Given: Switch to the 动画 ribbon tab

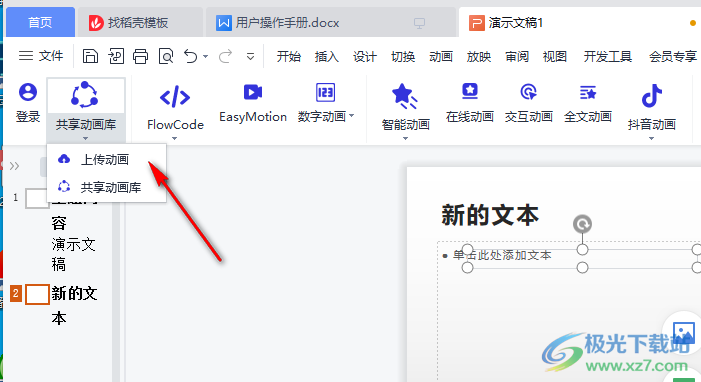Looking at the screenshot, I should tap(441, 56).
